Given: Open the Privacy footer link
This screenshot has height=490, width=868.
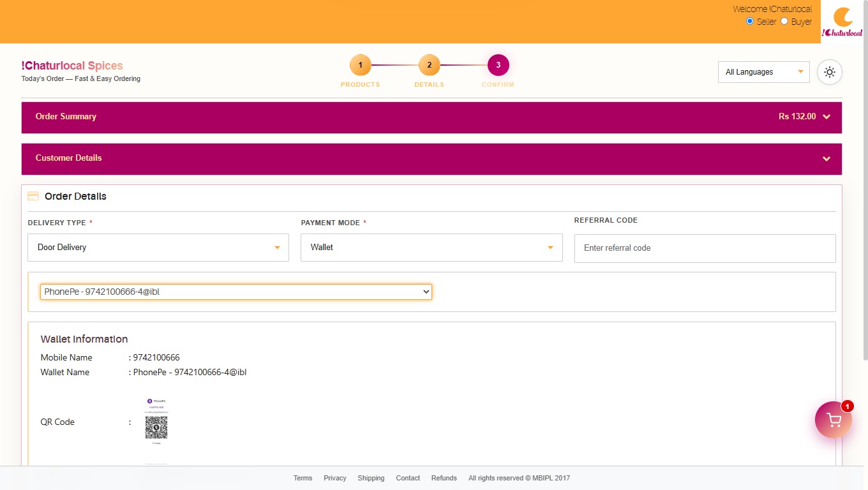Looking at the screenshot, I should [335, 478].
